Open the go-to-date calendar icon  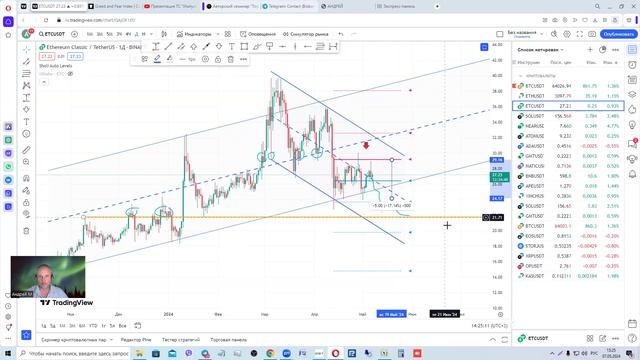[x=138, y=326]
